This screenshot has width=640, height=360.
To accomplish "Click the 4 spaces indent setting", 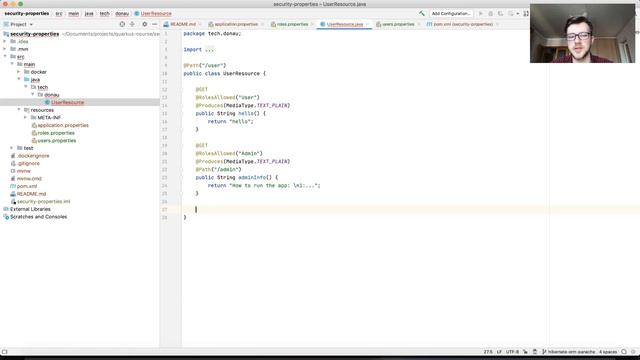I will click(x=608, y=351).
